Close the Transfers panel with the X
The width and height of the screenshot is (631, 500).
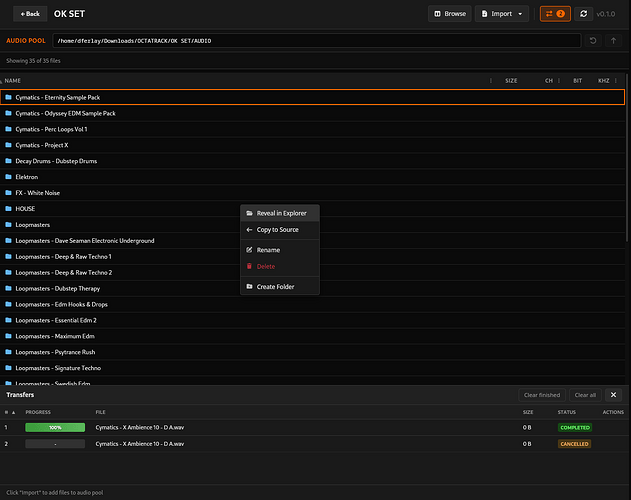point(613,395)
